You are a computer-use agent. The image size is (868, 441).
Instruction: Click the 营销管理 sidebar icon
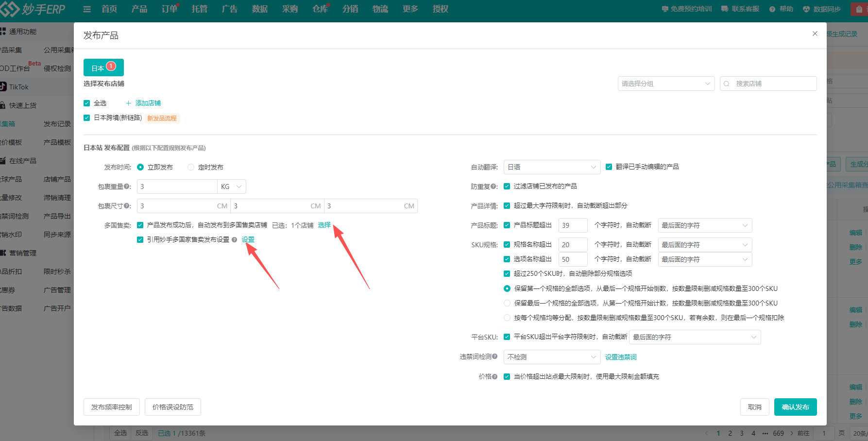pos(3,253)
